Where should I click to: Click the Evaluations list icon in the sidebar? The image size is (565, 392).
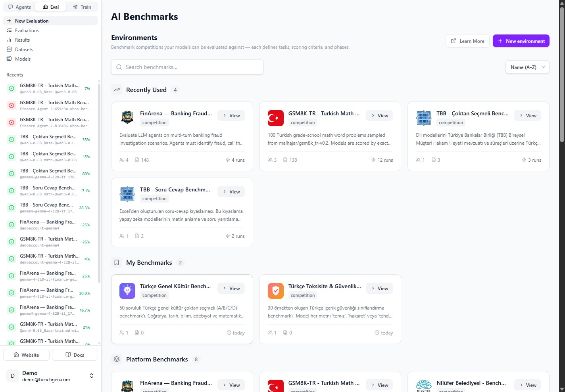[9, 31]
